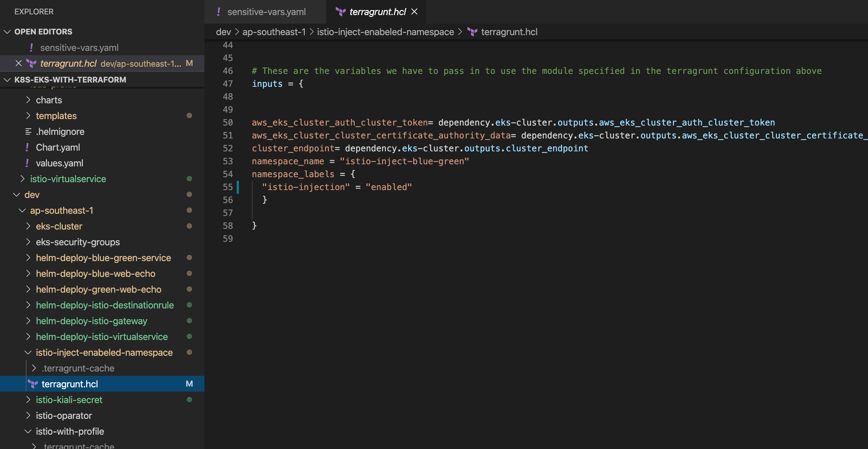Close terragrunt.hcl in Open Editors list
Viewport: 868px width, 449px height.
point(19,63)
